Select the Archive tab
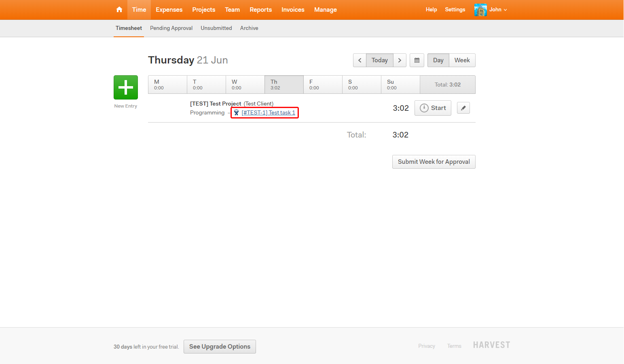This screenshot has height=364, width=624. pos(249,28)
